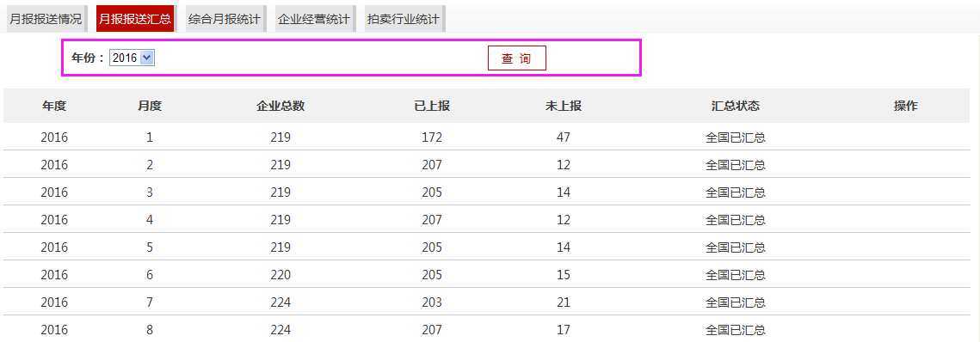Open the 月报报送情况 tab

pos(46,19)
